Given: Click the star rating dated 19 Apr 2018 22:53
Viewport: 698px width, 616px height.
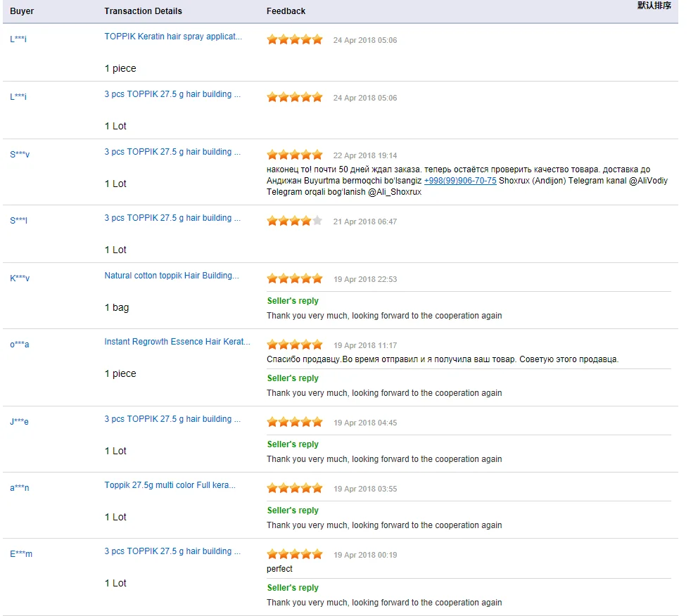Looking at the screenshot, I should click(x=295, y=279).
